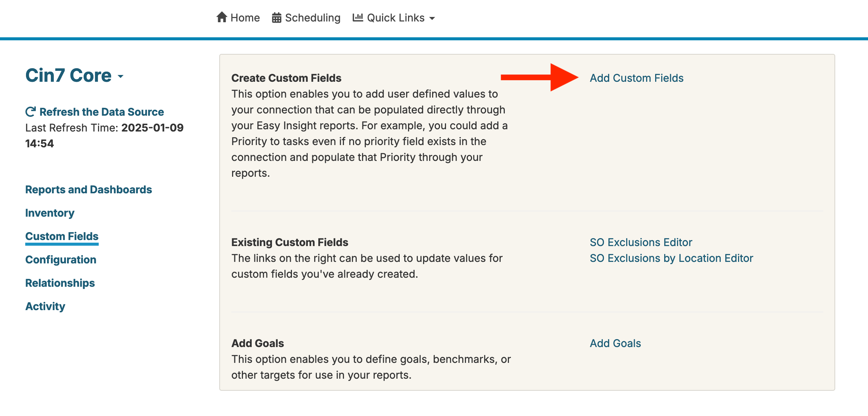Viewport: 868px width, 416px height.
Task: View the Relationships section
Action: coord(60,283)
